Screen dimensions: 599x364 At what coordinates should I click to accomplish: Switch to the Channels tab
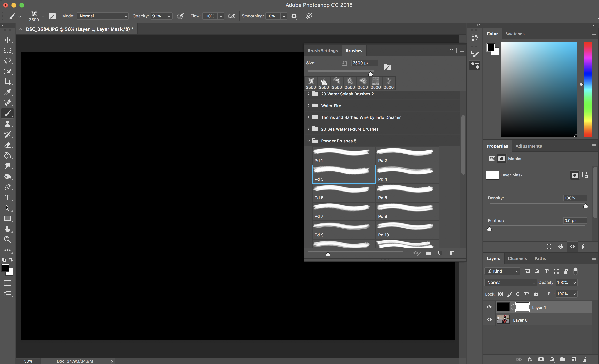tap(517, 258)
